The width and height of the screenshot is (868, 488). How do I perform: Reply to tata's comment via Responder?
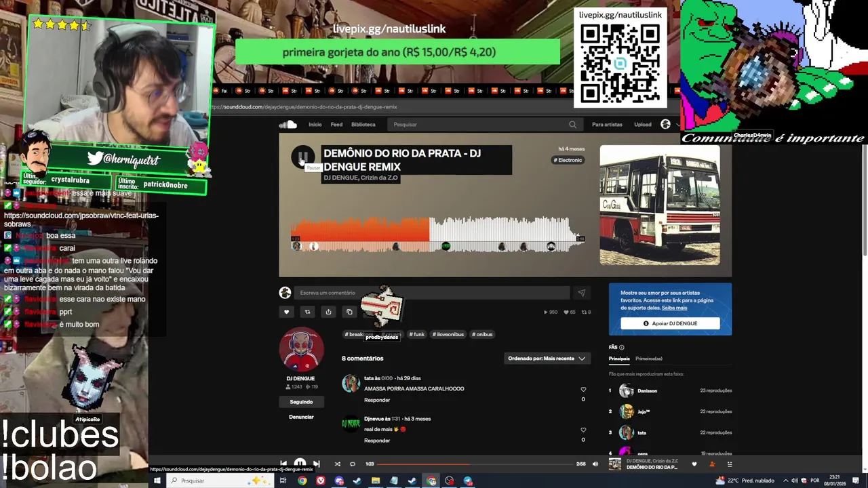pos(377,400)
